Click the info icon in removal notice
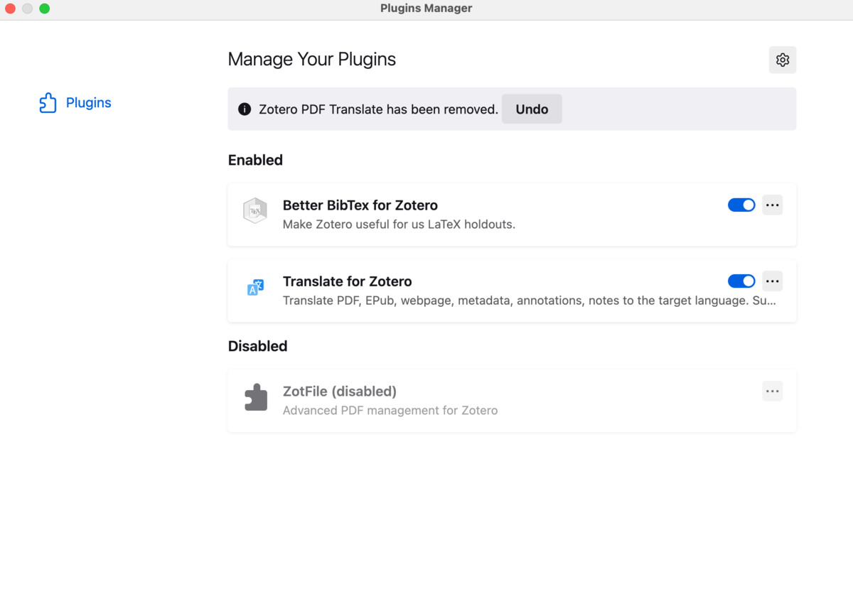853x616 pixels. click(245, 109)
